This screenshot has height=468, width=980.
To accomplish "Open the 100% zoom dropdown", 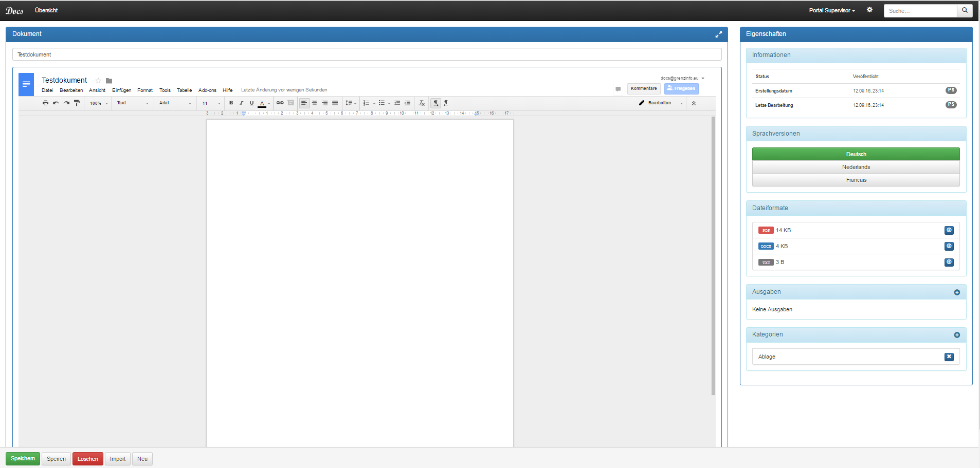I will click(x=99, y=103).
